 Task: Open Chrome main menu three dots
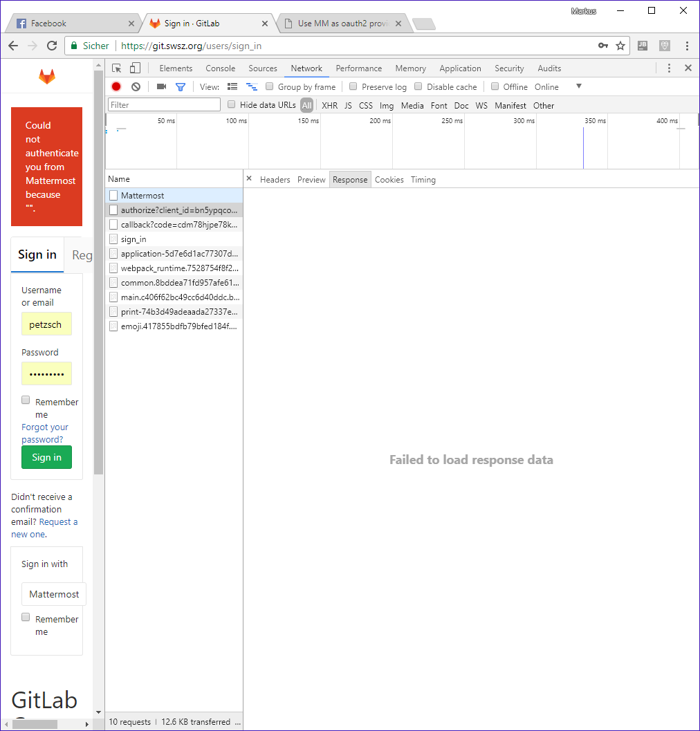click(687, 46)
